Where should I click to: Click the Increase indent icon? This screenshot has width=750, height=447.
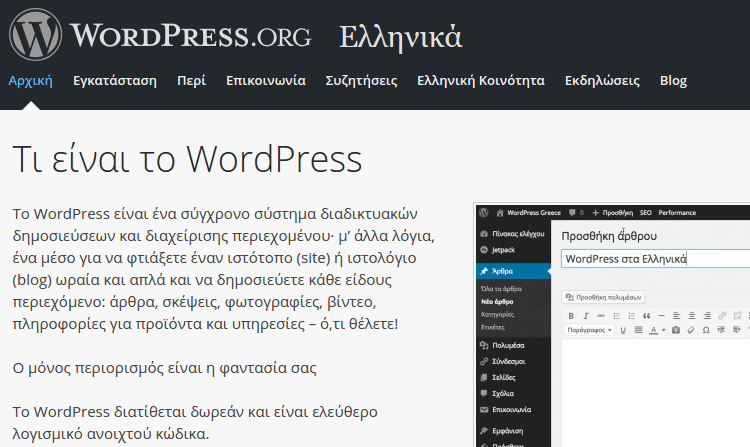click(737, 330)
